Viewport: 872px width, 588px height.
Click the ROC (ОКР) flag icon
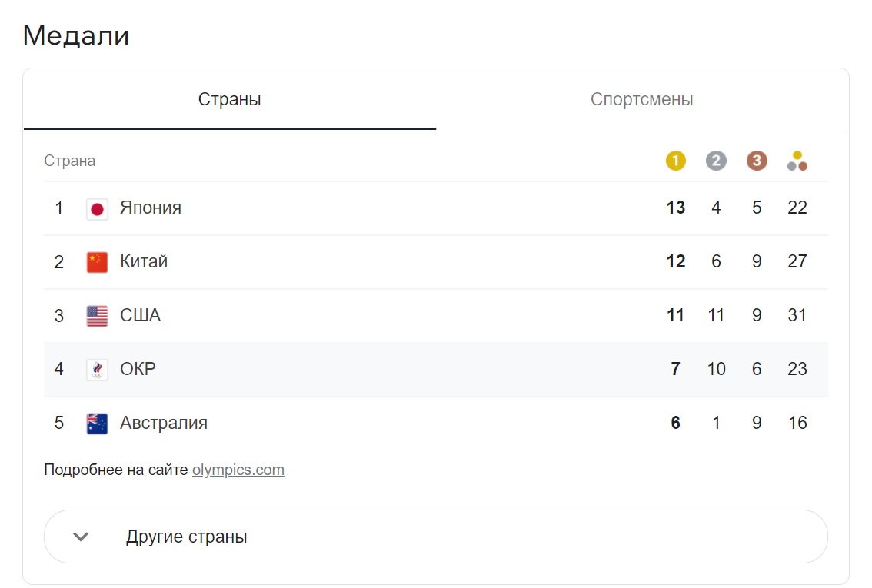click(97, 370)
